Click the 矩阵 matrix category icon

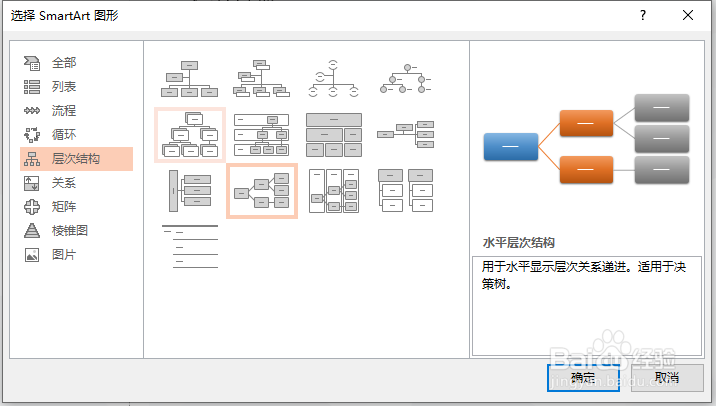pyautogui.click(x=32, y=207)
